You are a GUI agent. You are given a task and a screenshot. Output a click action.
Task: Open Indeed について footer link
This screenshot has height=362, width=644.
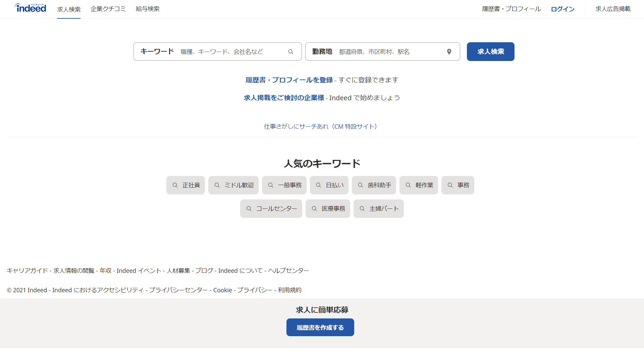tap(240, 270)
